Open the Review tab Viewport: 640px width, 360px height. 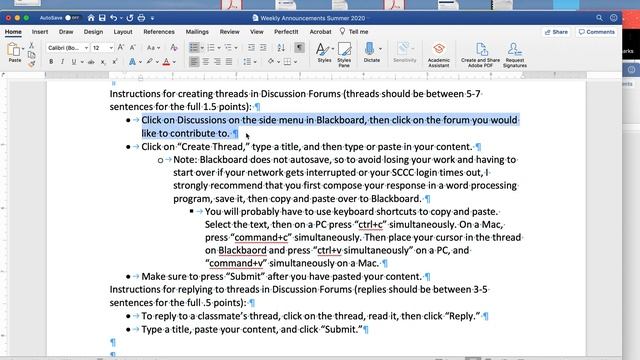click(x=229, y=31)
